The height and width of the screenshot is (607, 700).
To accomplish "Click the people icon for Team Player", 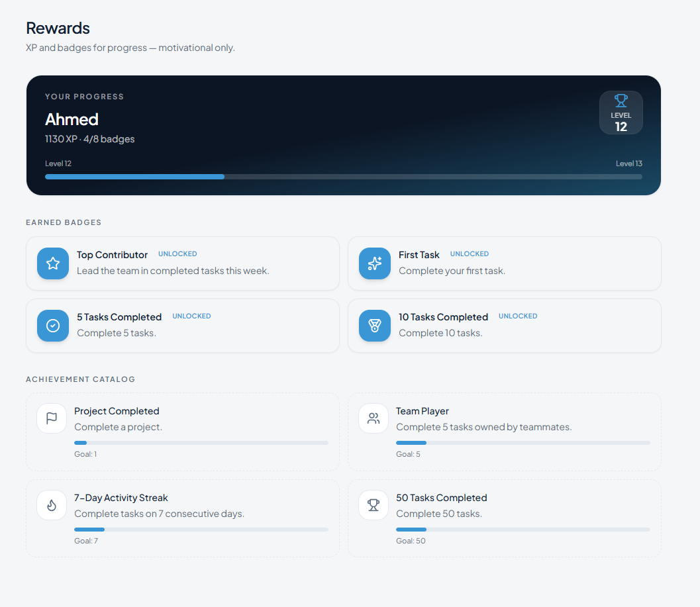I will point(374,418).
